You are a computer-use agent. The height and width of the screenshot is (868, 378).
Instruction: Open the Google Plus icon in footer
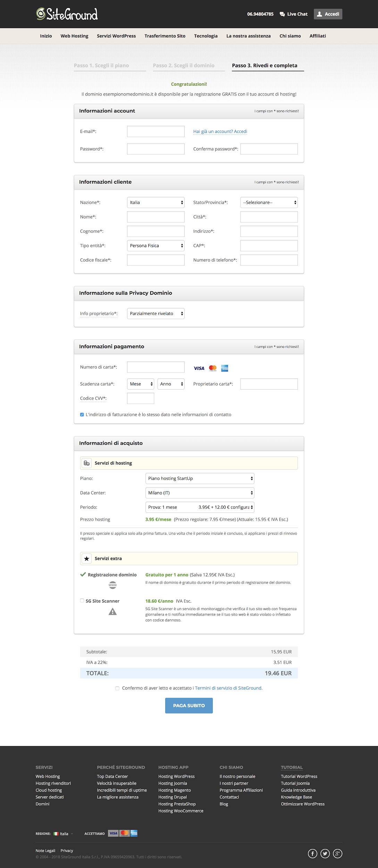pyautogui.click(x=337, y=853)
